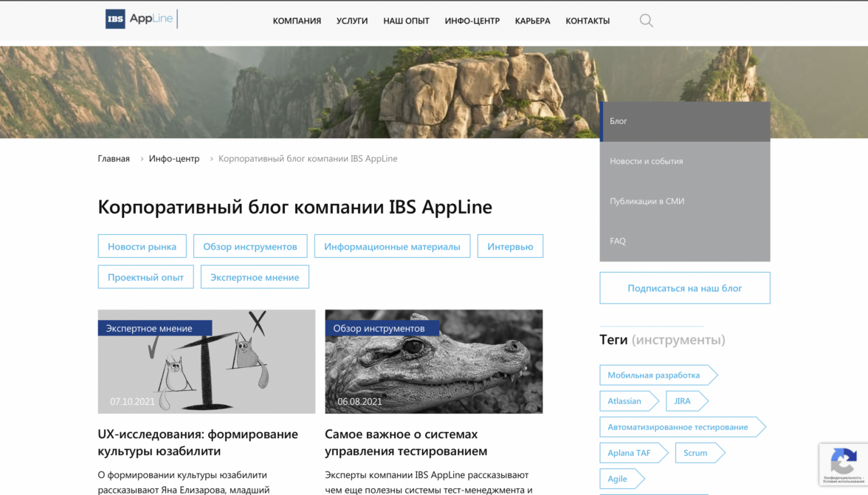
Task: Select the Atlassian tag
Action: click(629, 401)
